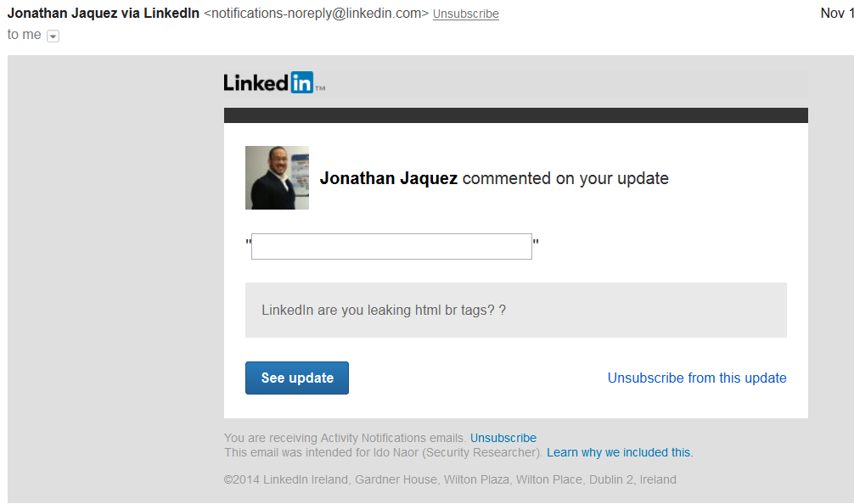Click the "LinkedIn are you leaking html br tags" quote
854x504 pixels.
tap(384, 310)
